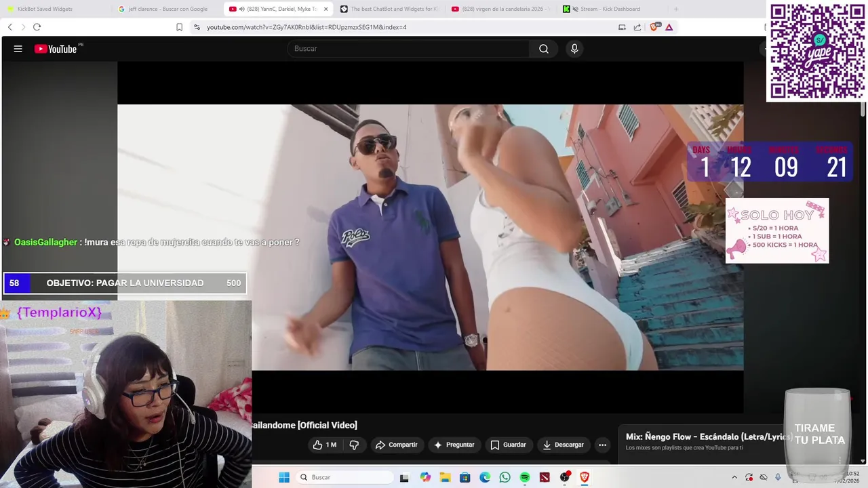
Task: Switch to Stream - Kick Dashboard tab
Action: click(612, 9)
